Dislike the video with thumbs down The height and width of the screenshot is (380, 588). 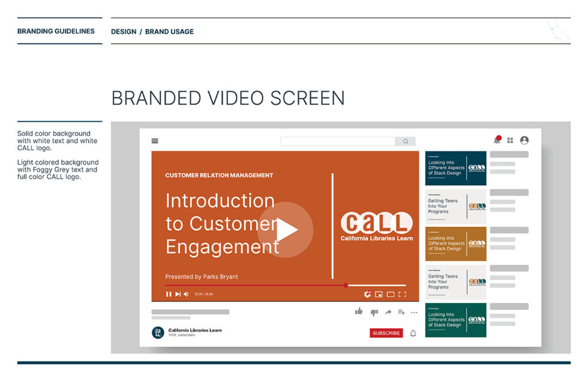[x=374, y=312]
